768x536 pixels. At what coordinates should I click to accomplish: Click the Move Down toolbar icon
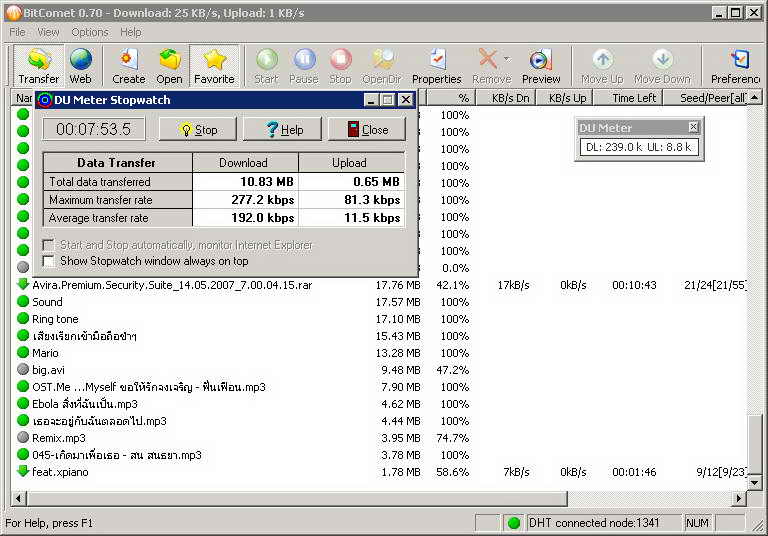coord(662,66)
